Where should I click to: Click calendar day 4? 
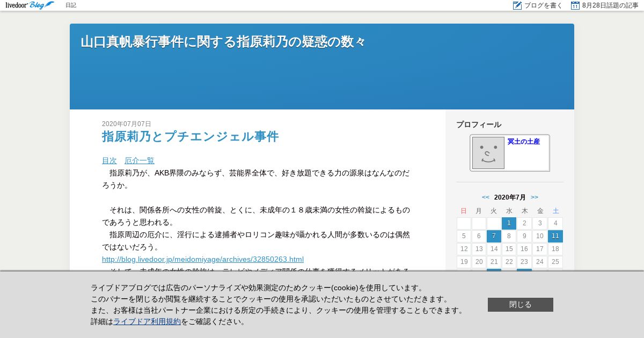pos(555,223)
